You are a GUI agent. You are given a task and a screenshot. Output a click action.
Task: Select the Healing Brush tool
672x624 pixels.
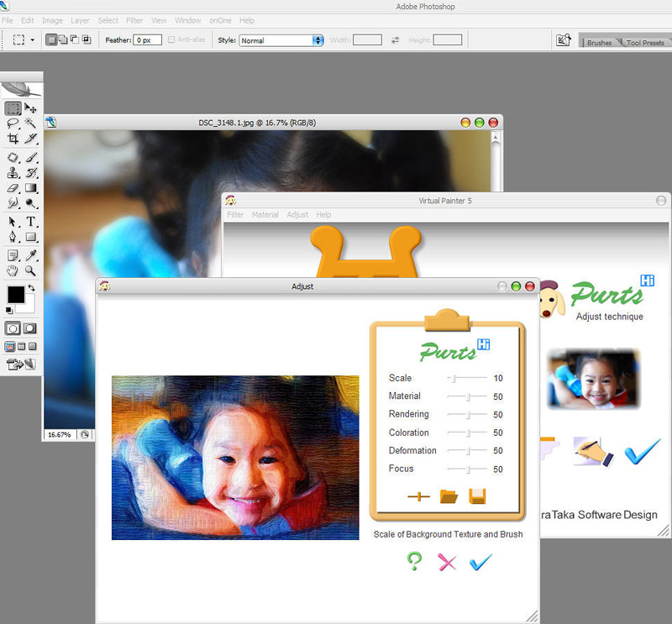click(x=13, y=158)
